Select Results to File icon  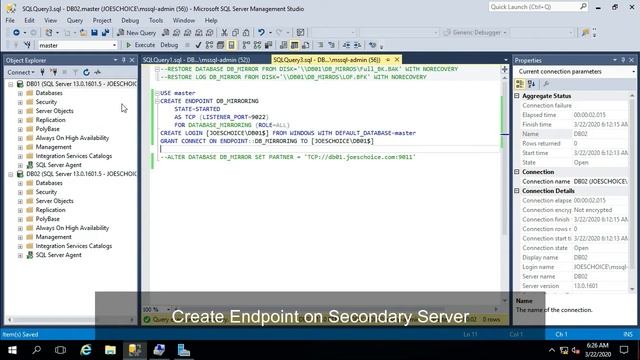pos(305,45)
